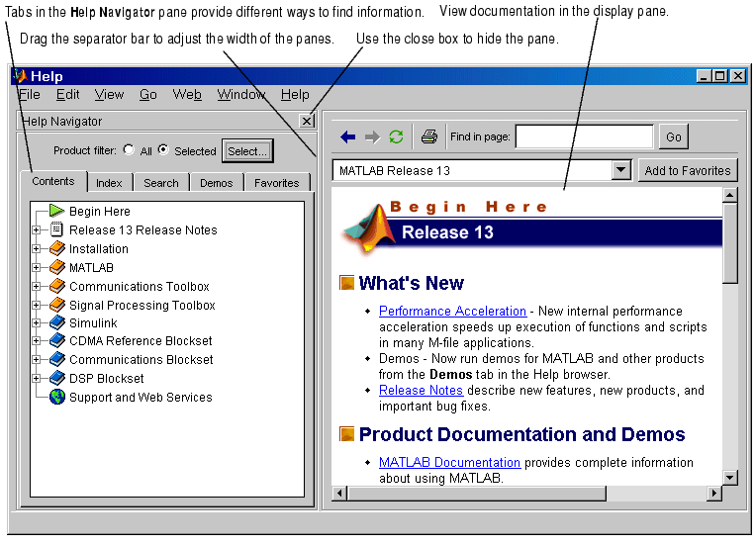Select Begin Here in contents tree

tap(100, 211)
